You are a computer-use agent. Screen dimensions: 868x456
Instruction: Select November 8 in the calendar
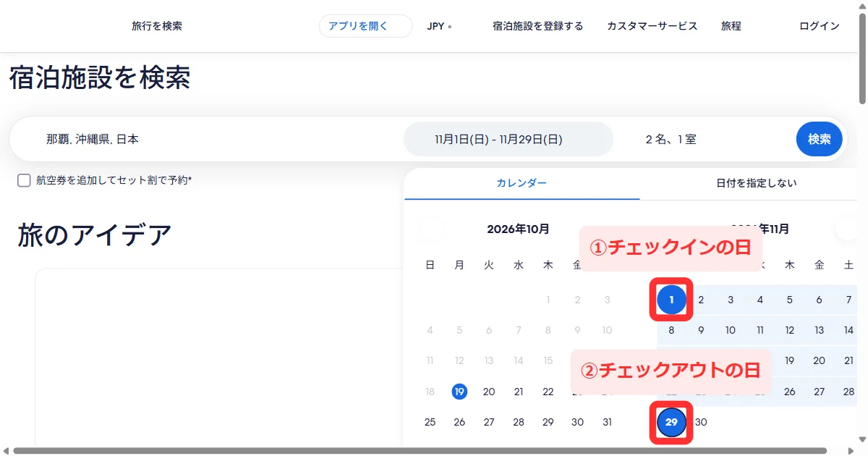tap(671, 330)
